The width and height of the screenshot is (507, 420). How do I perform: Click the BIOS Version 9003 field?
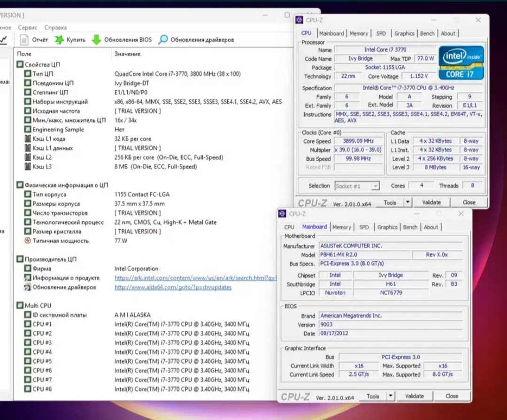pyautogui.click(x=391, y=324)
